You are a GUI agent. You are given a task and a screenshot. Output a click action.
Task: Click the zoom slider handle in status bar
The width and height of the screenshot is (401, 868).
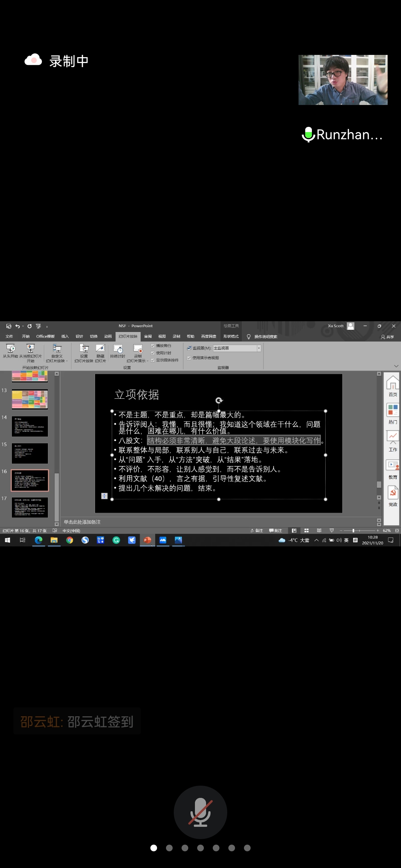tap(353, 530)
